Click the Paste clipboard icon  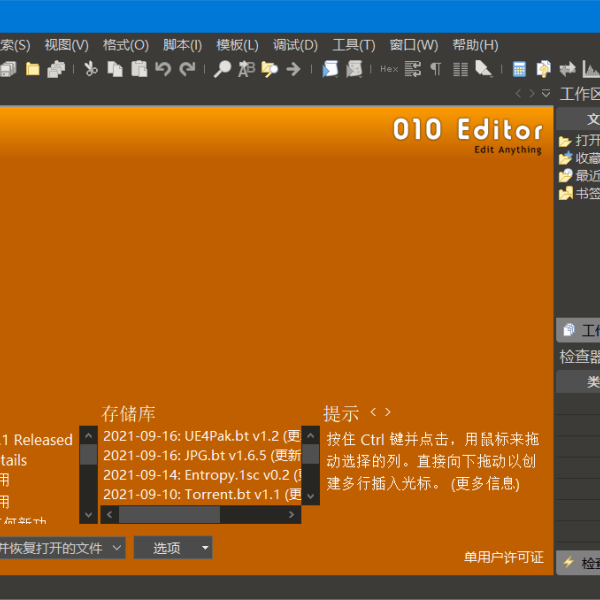139,69
